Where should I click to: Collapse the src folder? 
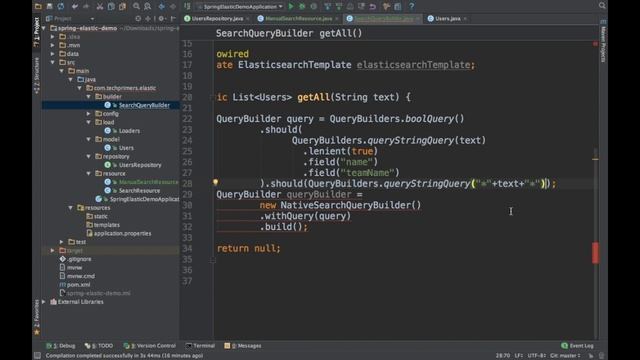point(53,62)
